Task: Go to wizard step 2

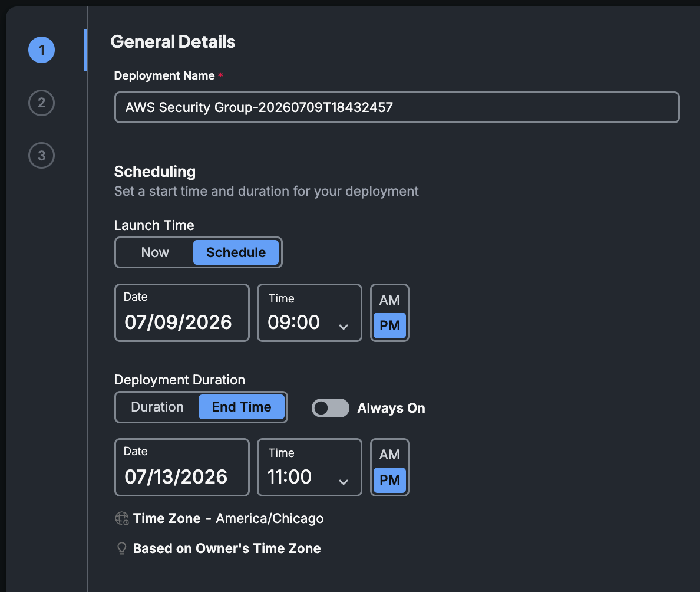Action: 41,103
